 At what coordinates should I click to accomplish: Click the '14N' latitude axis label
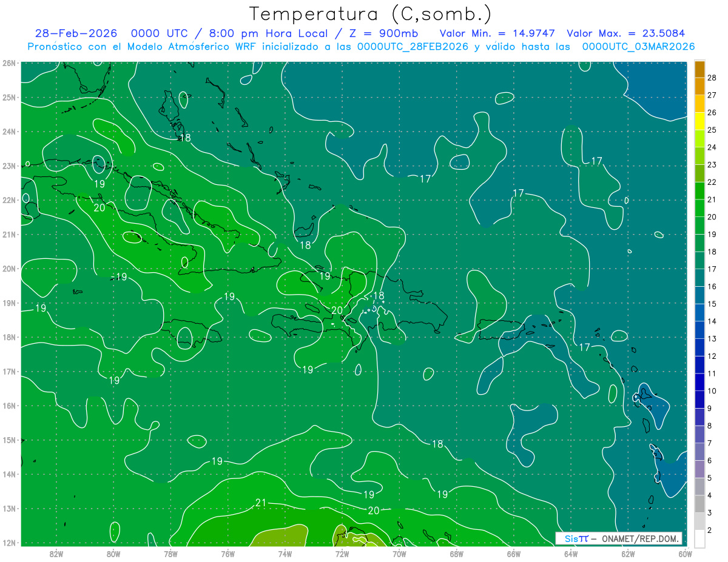[x=8, y=474]
